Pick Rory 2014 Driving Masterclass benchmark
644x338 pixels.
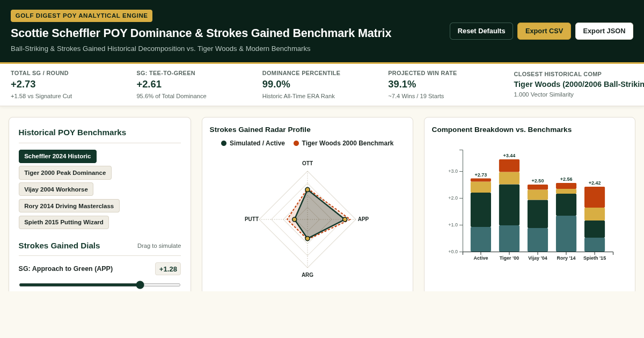(x=69, y=206)
